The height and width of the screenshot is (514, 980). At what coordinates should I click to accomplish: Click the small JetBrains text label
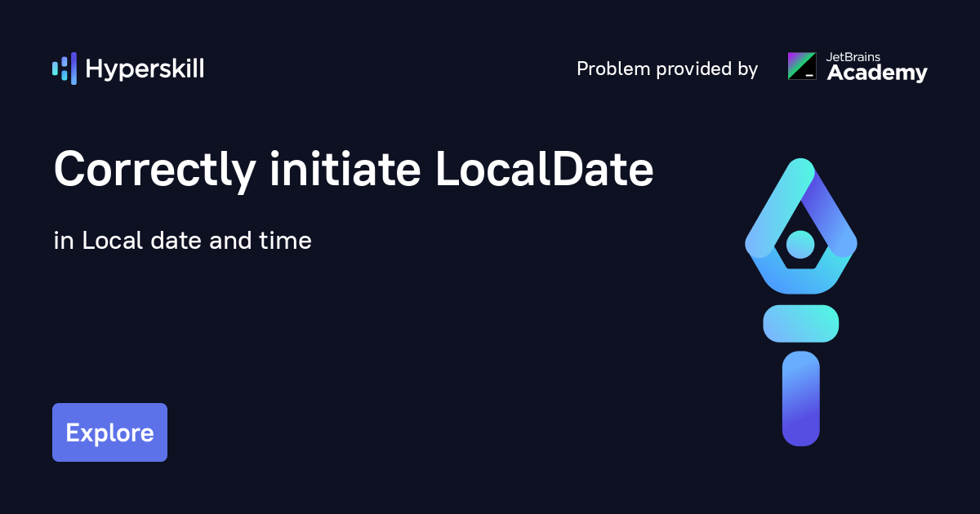pyautogui.click(x=854, y=57)
